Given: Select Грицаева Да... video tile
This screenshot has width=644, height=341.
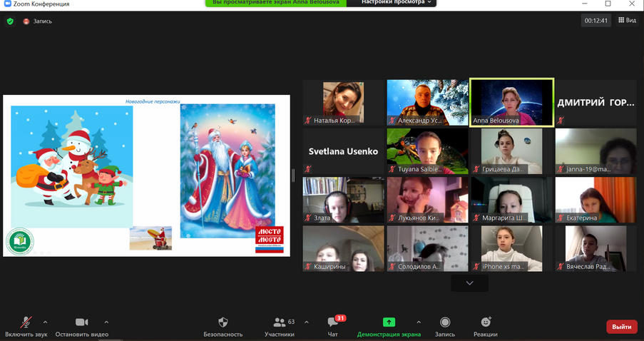Looking at the screenshot, I should click(512, 151).
